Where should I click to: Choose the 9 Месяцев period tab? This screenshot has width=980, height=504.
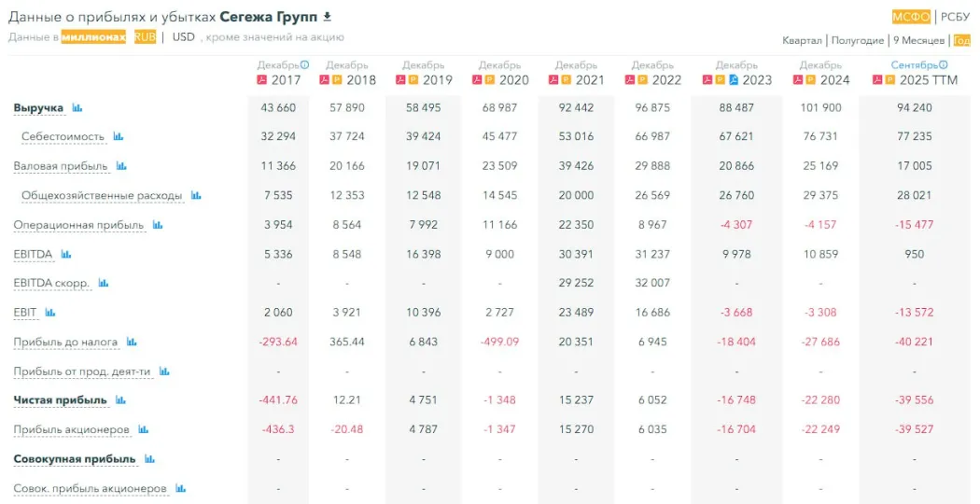coord(918,40)
